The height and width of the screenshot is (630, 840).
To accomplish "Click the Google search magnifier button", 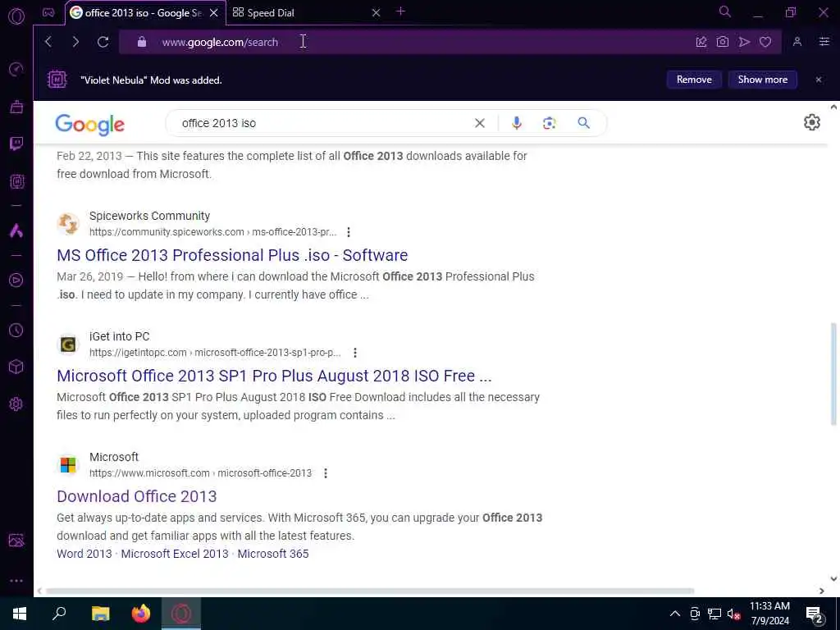I will coord(584,123).
